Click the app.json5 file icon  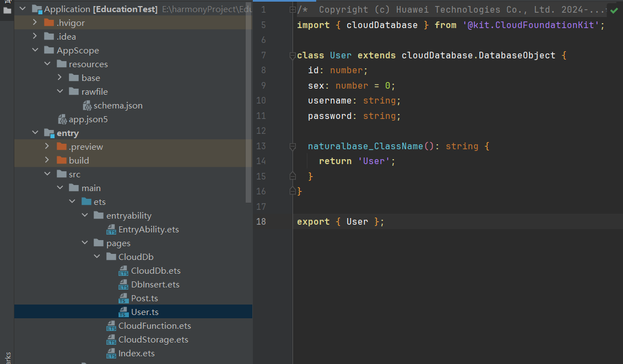(62, 119)
